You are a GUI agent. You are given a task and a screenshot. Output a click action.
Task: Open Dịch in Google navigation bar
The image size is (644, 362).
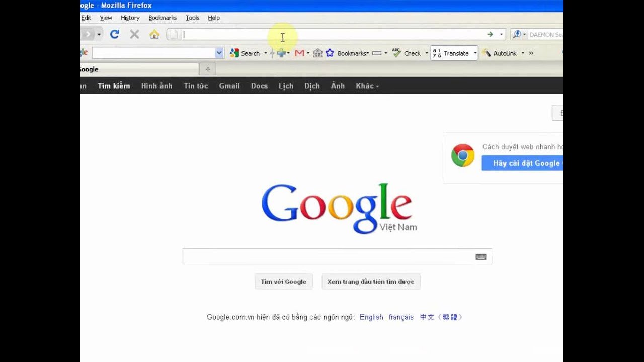click(x=312, y=86)
